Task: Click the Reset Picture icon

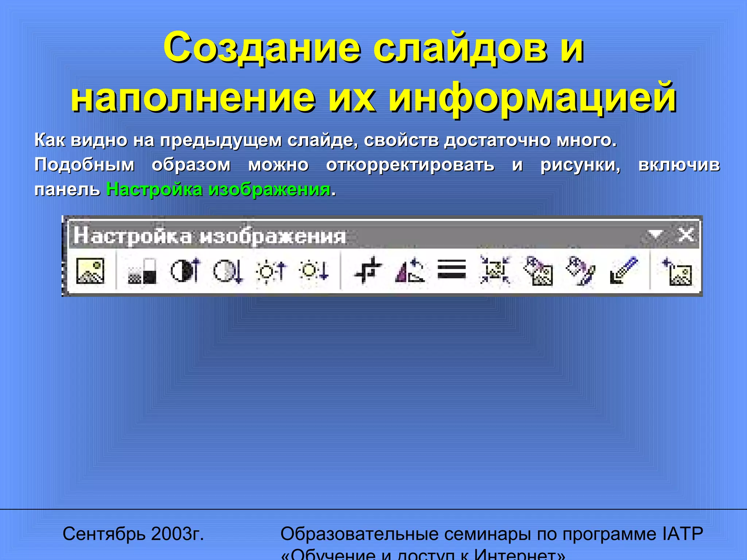Action: [677, 271]
